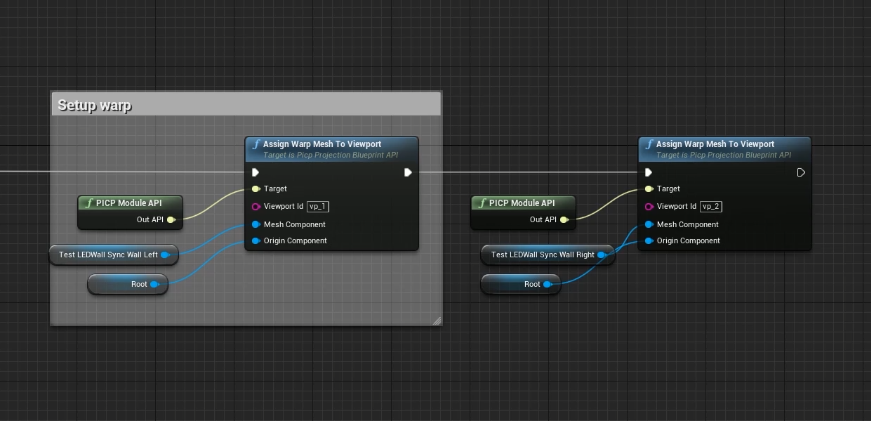Click Target pin on vp_2 node
This screenshot has height=421, width=871.
(x=649, y=189)
